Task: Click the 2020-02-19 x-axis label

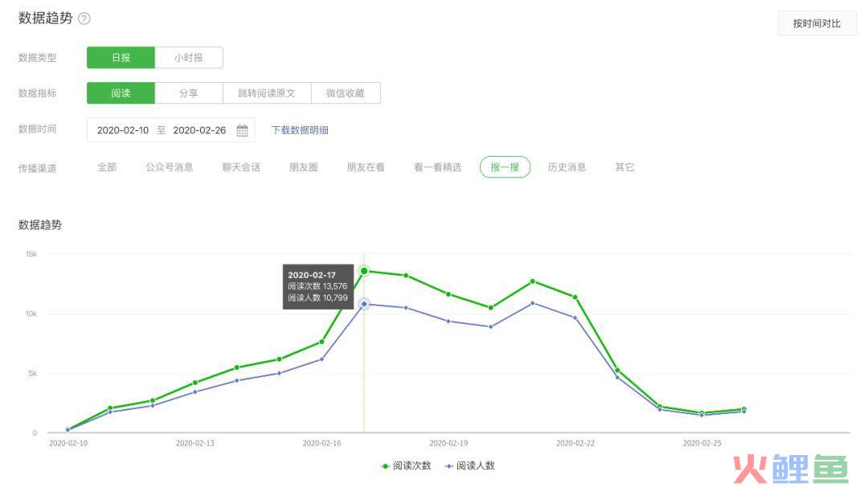Action: pos(448,443)
